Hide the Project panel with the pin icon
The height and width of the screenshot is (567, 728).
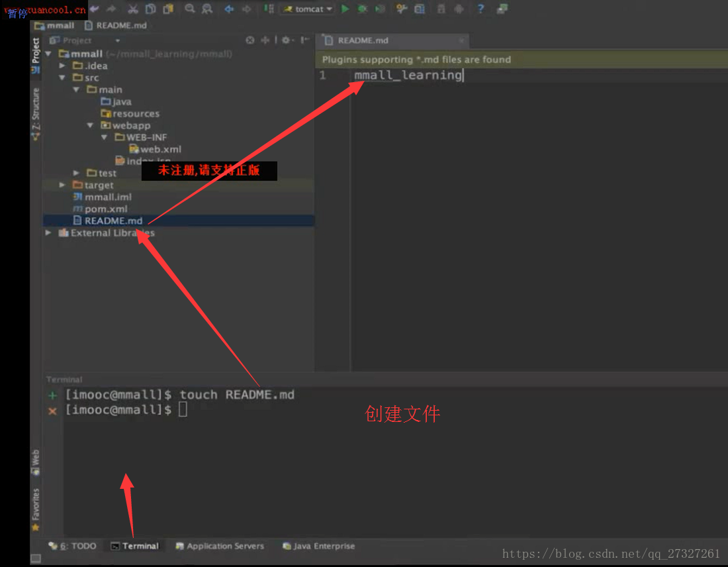(304, 40)
